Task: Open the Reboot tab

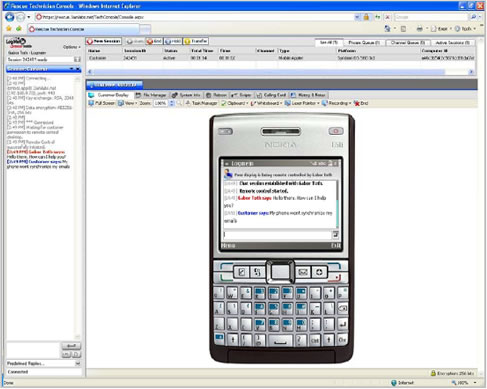Action: (x=216, y=95)
